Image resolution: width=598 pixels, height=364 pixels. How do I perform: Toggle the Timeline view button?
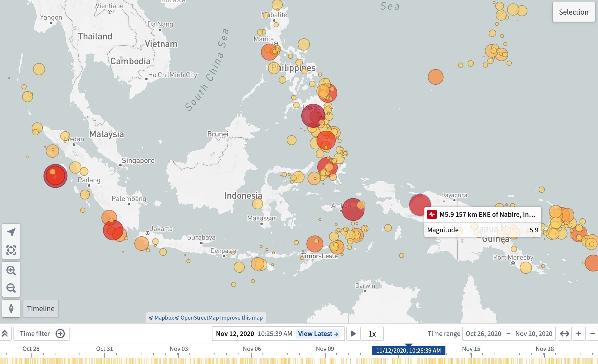point(41,308)
